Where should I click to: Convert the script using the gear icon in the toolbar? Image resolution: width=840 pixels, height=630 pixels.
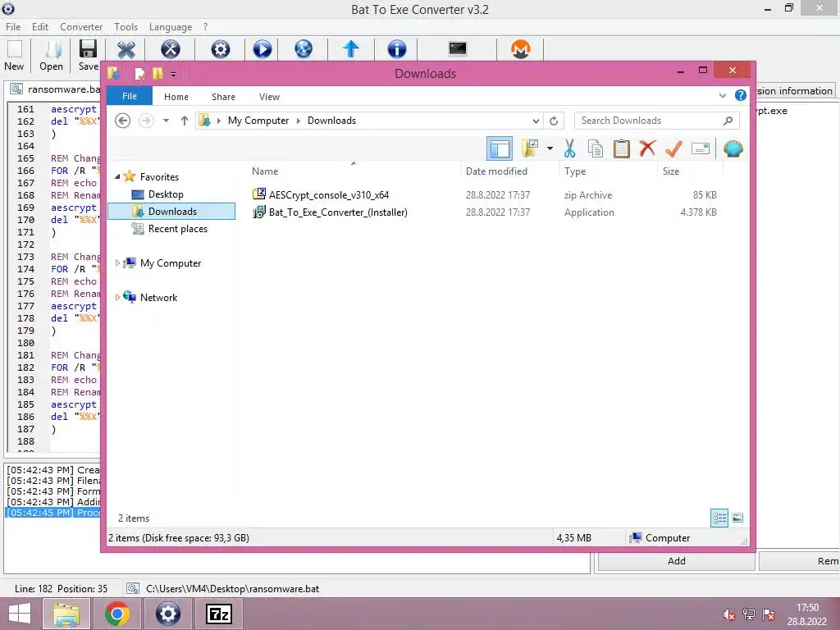[x=220, y=49]
